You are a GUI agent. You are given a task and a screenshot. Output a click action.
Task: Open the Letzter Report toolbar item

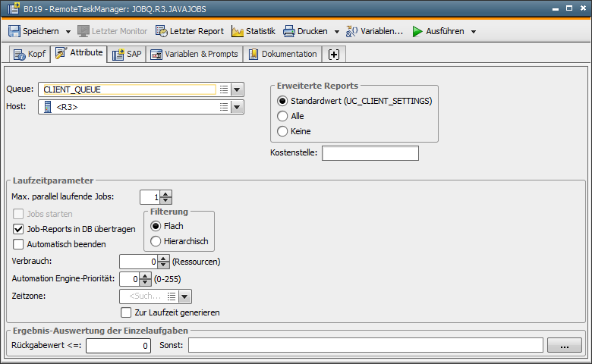[190, 32]
